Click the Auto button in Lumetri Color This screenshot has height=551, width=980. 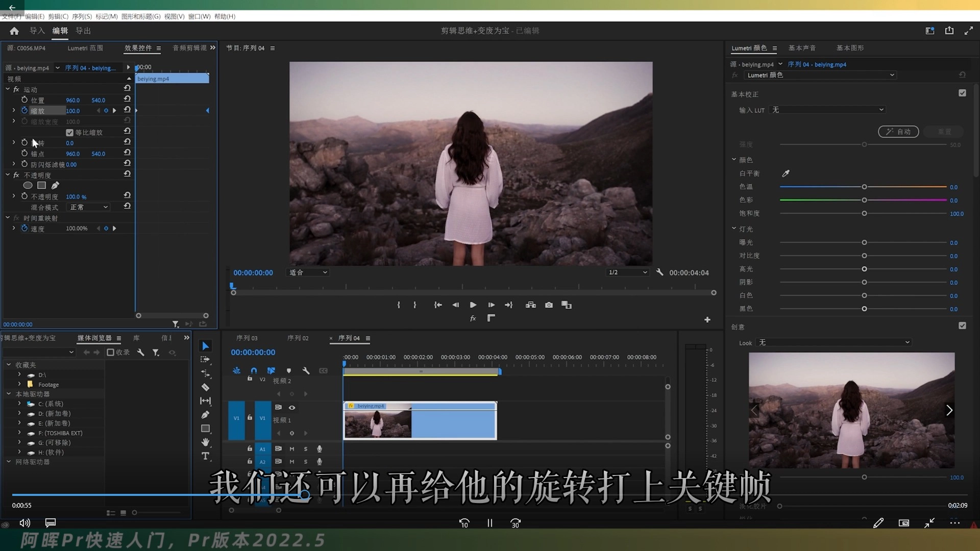coord(898,132)
